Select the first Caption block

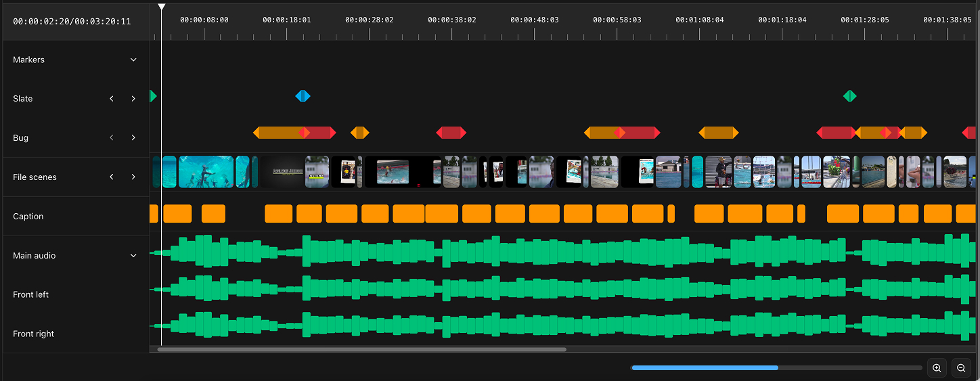coord(154,214)
